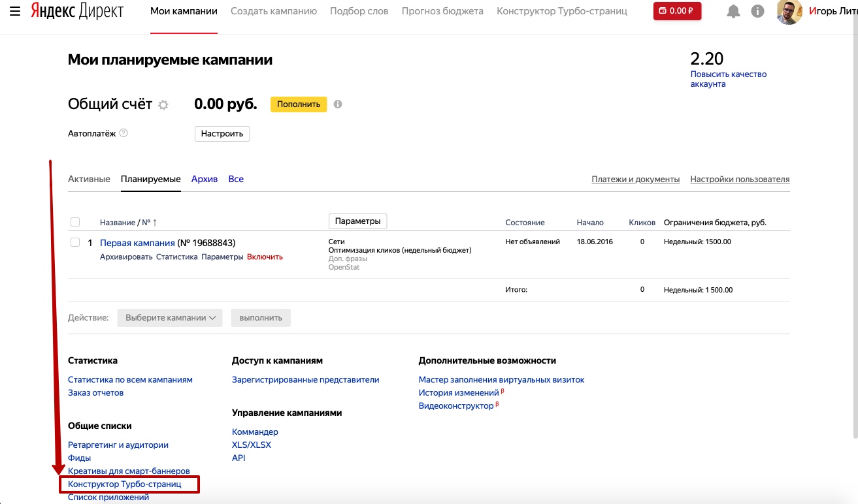Click the info icon beside Пополнить
The image size is (858, 504).
click(x=338, y=104)
